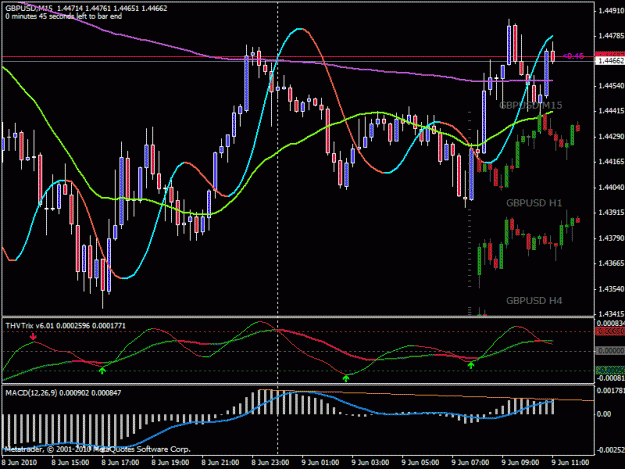Click the '8 Jun 15:00' time axis label
Screen dimensions: 625x469
coord(70,463)
